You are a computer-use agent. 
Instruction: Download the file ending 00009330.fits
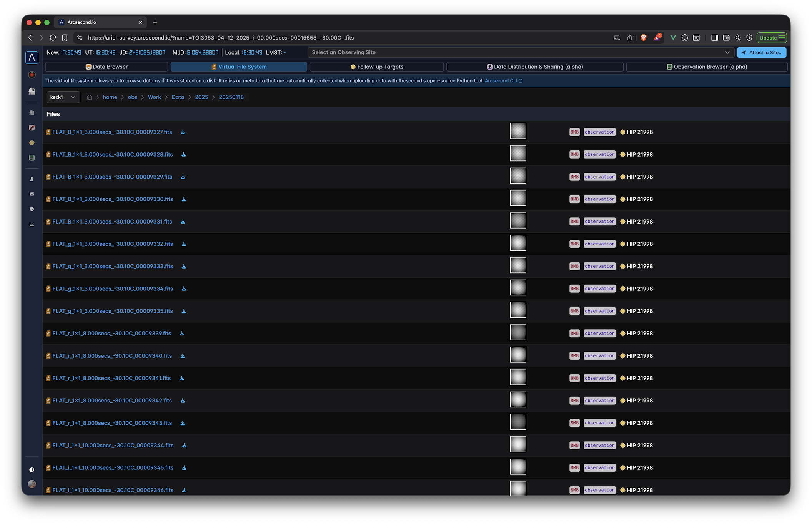(184, 199)
